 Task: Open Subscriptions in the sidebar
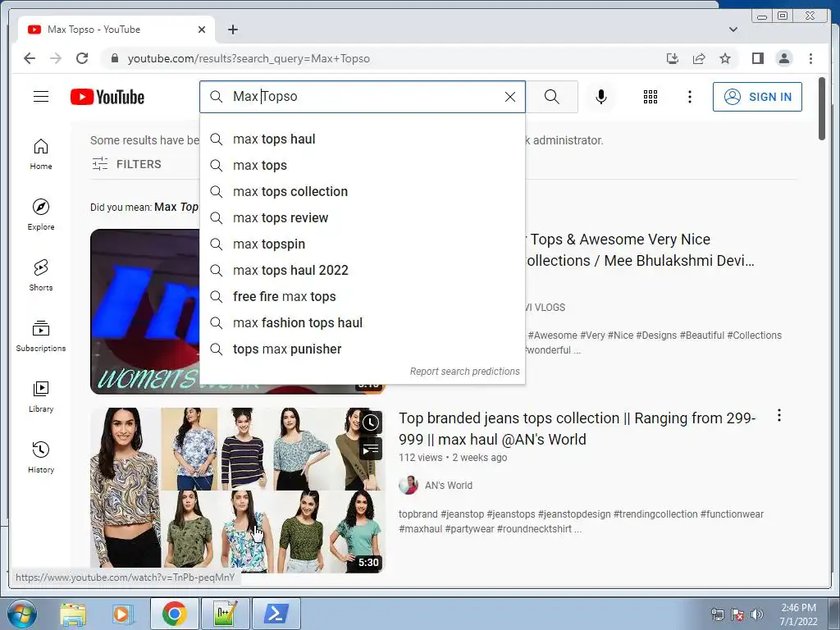41,336
